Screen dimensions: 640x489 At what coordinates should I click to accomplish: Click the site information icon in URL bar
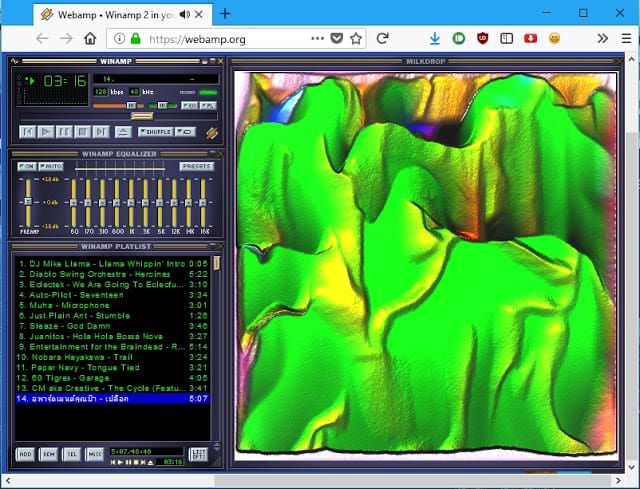point(119,39)
